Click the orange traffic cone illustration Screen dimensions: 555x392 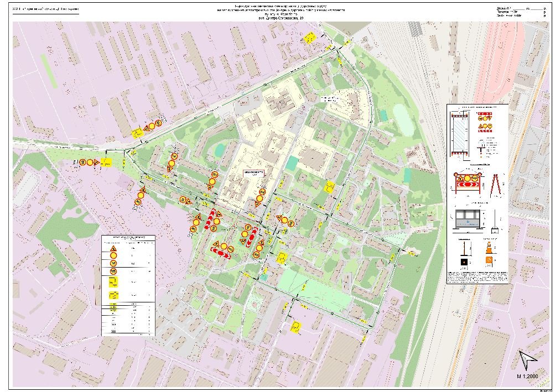click(490, 247)
